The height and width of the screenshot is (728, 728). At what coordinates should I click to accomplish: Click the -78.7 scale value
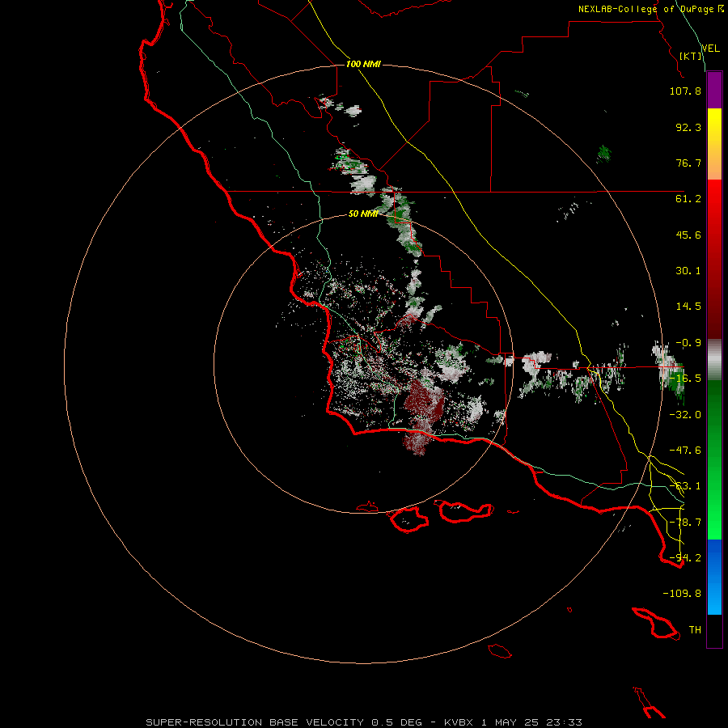(685, 523)
